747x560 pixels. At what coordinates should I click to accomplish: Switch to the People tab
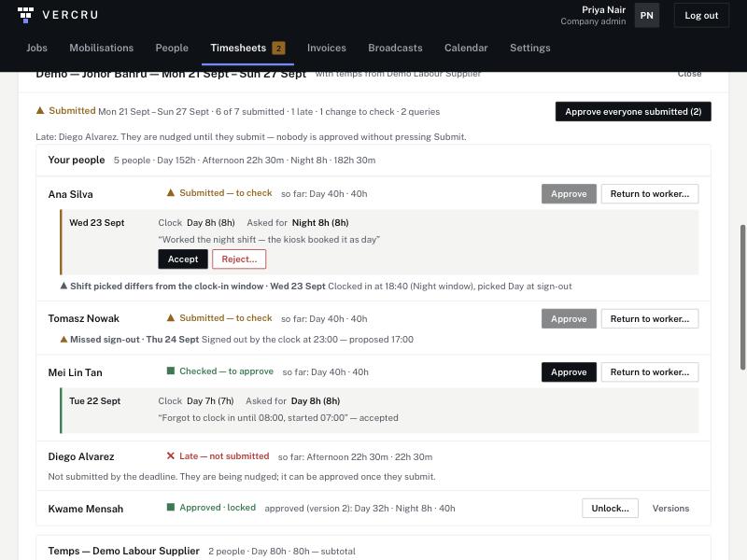172,48
